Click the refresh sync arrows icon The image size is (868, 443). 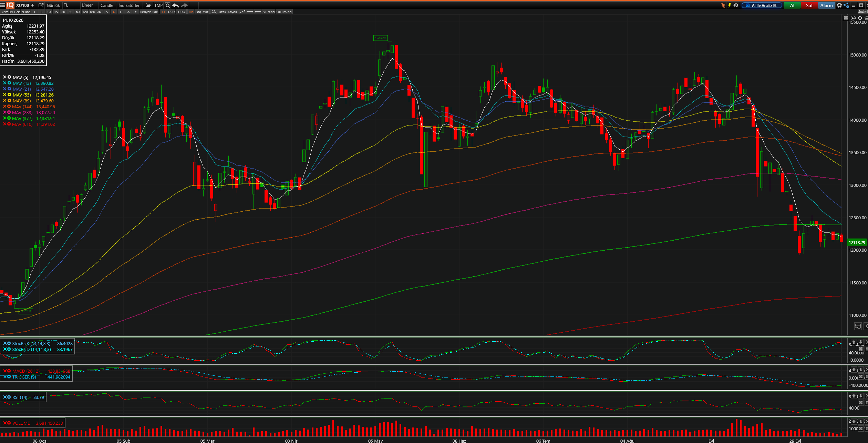[x=736, y=5]
